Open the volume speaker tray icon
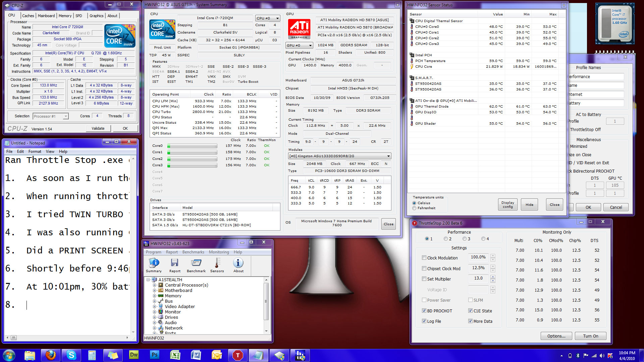The width and height of the screenshot is (644, 362). tap(602, 356)
